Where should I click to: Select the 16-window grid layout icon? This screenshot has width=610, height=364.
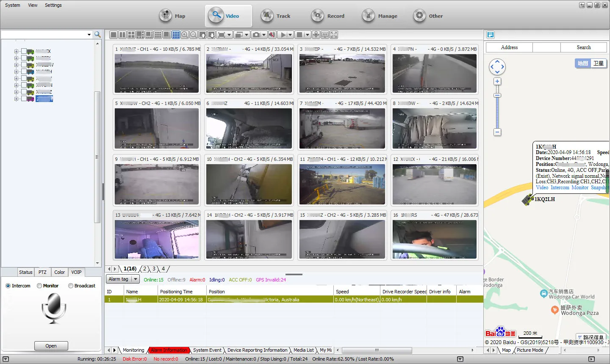[x=176, y=35]
